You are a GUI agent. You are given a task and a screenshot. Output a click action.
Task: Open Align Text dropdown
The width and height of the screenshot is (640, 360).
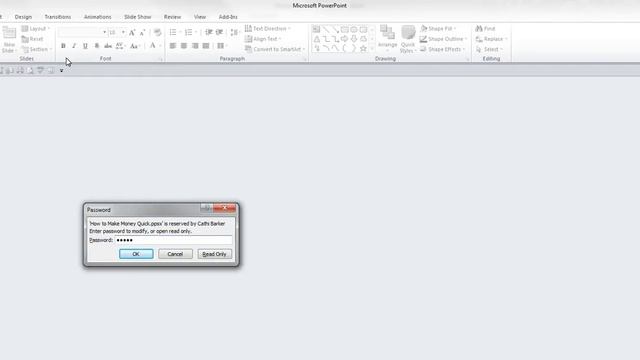coord(263,39)
